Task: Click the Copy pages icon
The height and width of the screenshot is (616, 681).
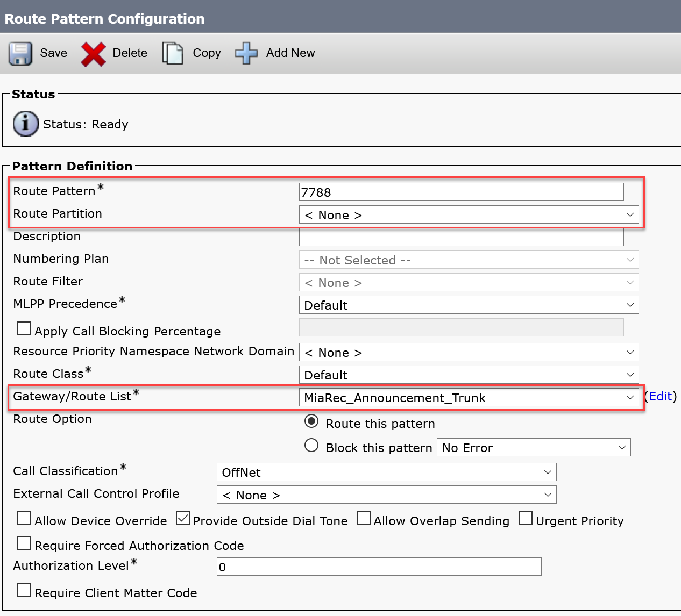Action: point(173,53)
